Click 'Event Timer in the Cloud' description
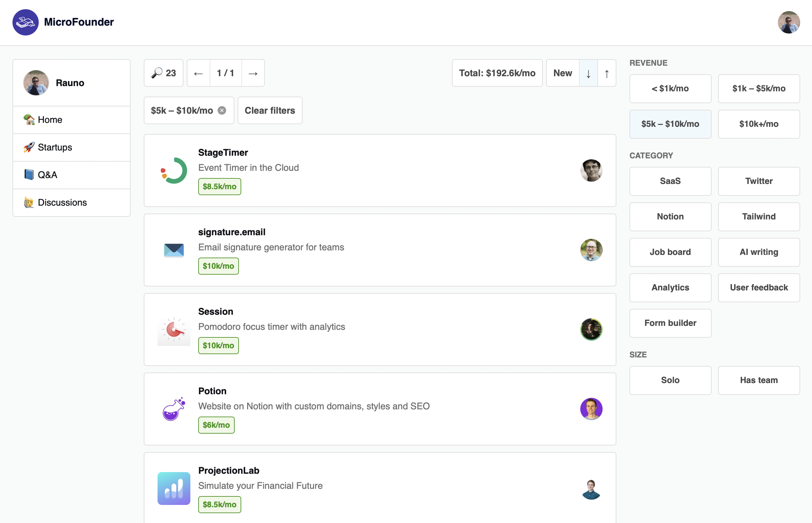Screen dimensions: 812x523 (x=248, y=168)
